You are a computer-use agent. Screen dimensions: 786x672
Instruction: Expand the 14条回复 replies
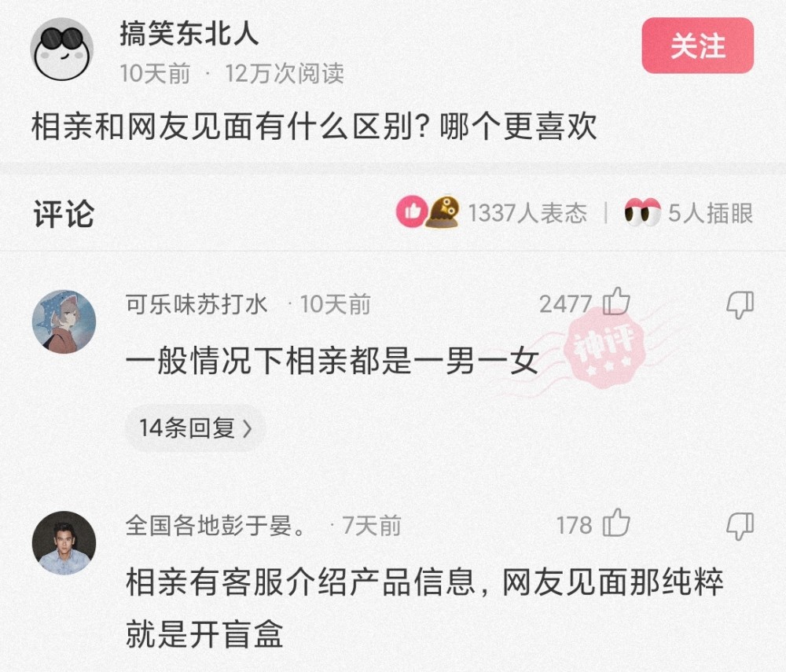[x=195, y=428]
